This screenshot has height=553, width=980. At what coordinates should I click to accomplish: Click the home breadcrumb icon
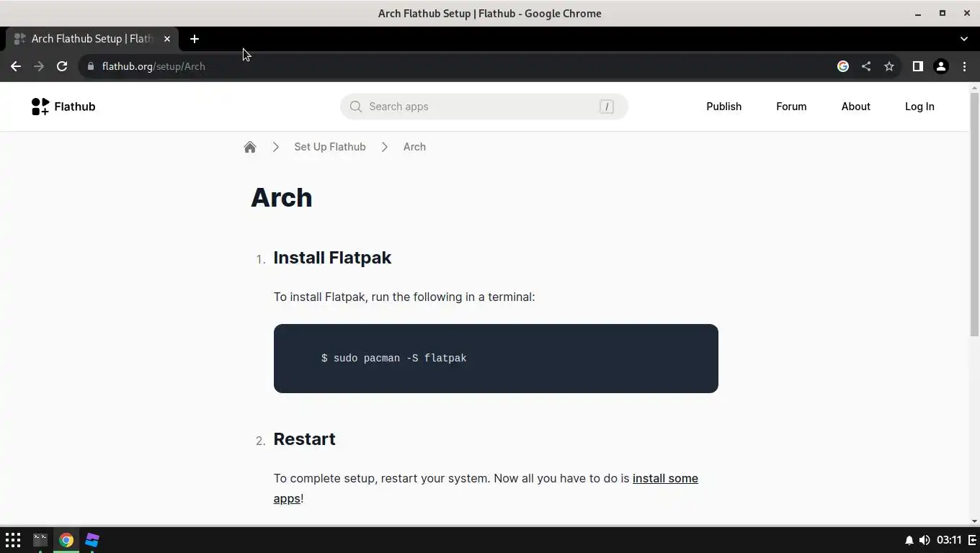pyautogui.click(x=250, y=147)
